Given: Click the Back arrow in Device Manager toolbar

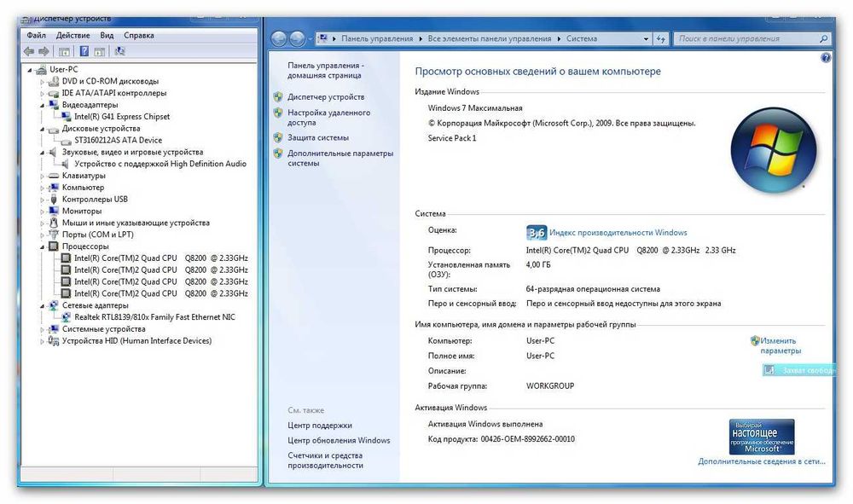Looking at the screenshot, I should point(29,52).
